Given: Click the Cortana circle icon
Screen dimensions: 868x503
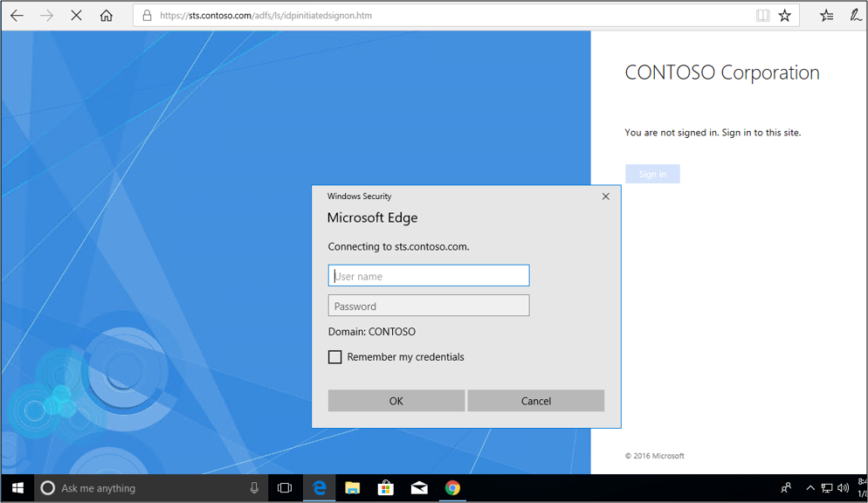Looking at the screenshot, I should [x=48, y=488].
